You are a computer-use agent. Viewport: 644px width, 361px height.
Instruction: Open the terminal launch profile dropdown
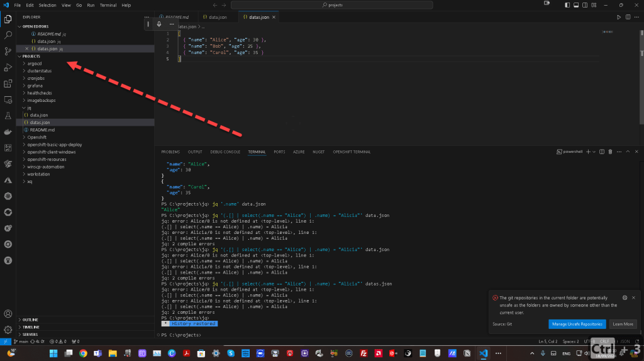coord(594,152)
